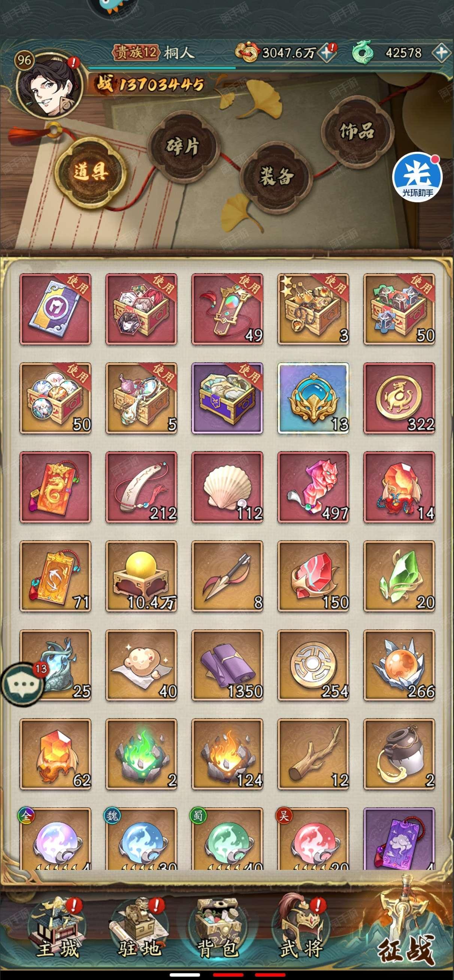The height and width of the screenshot is (980, 454).
Task: Select the seashell item with 112 count
Action: coord(227,487)
